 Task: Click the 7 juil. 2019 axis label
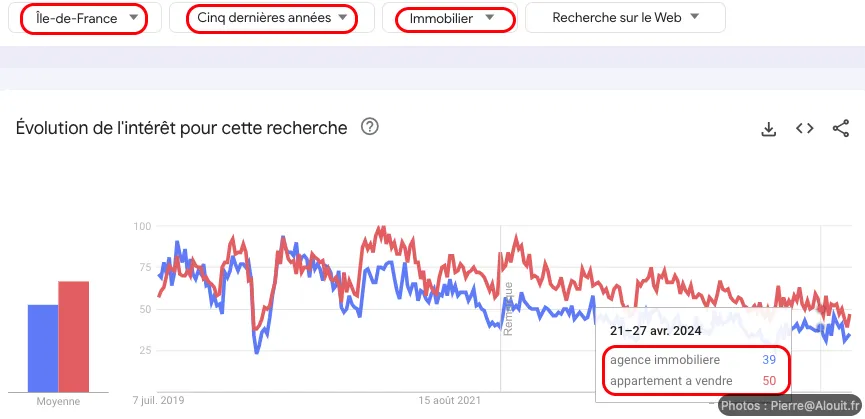[x=158, y=400]
